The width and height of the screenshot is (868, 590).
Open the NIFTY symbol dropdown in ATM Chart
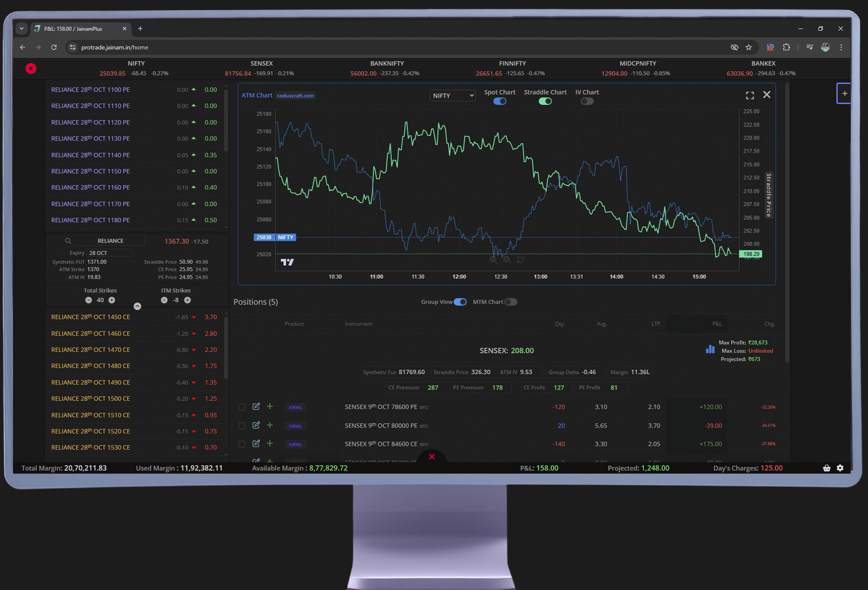[452, 96]
